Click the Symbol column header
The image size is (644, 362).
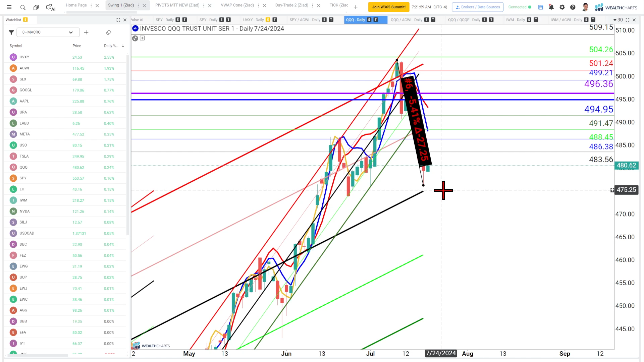point(16,46)
